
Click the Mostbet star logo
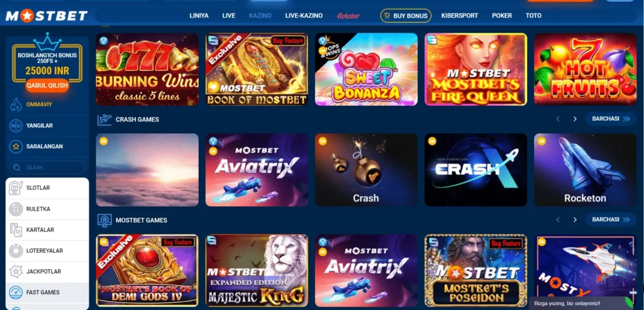pos(47,16)
